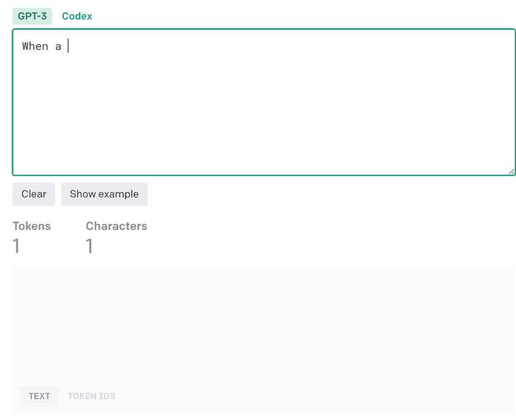Screen dimensions: 516x420
Task: Click the Tokens counter label
Action: pyautogui.click(x=32, y=226)
